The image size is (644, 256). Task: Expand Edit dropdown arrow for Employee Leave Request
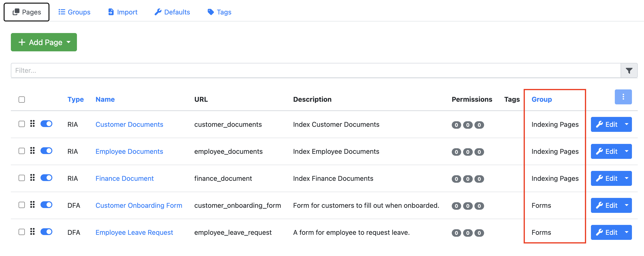coord(626,232)
